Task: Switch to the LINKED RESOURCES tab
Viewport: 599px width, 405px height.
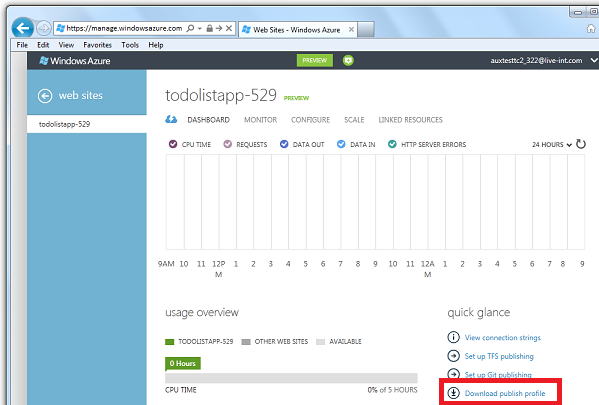Action: click(x=410, y=120)
